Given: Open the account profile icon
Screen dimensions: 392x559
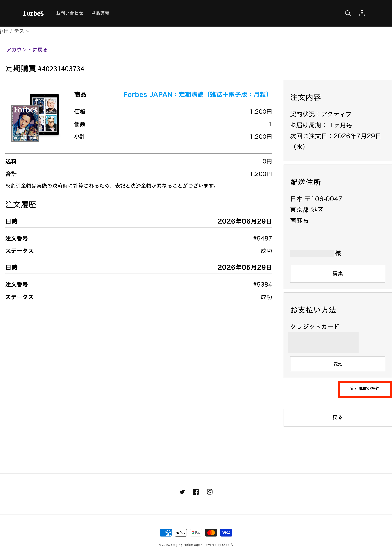Looking at the screenshot, I should coord(362,13).
